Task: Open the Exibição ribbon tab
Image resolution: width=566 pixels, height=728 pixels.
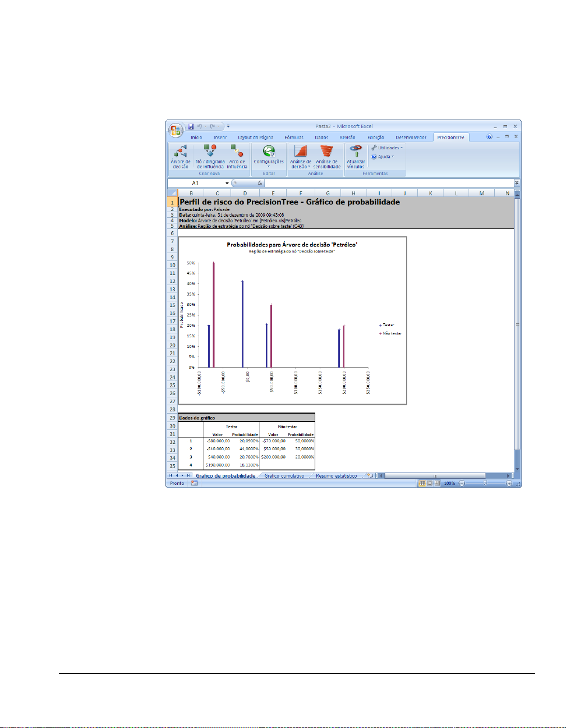Action: [376, 138]
